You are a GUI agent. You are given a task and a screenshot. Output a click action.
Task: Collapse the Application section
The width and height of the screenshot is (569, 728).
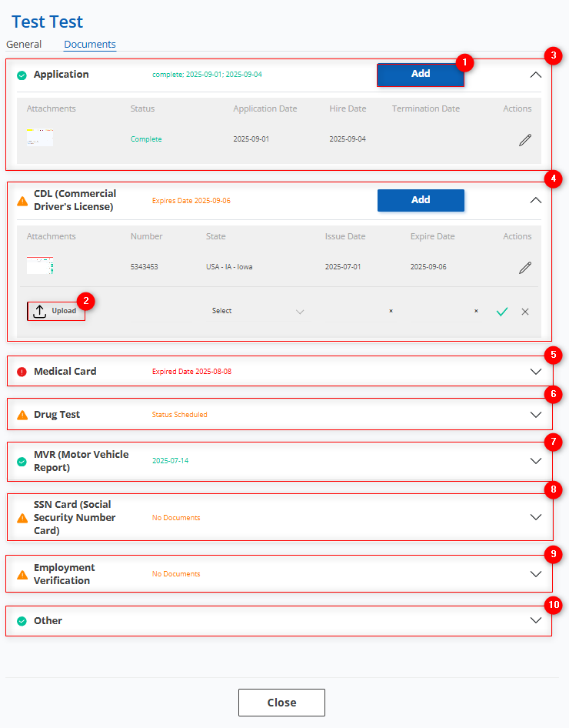coord(536,75)
